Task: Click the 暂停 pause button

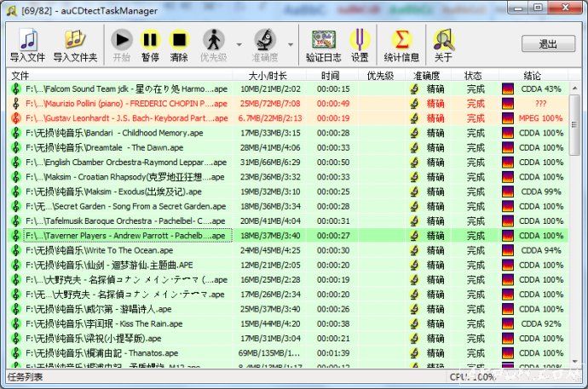Action: pyautogui.click(x=150, y=40)
